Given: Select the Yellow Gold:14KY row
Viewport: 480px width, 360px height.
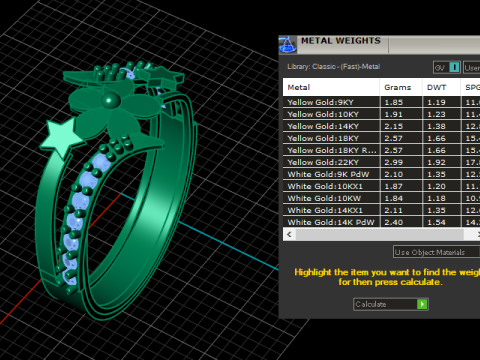Looking at the screenshot, I should [x=381, y=126].
